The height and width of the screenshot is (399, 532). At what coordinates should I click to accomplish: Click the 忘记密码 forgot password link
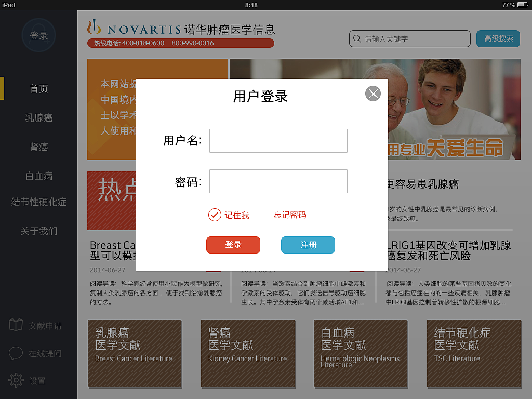(x=290, y=215)
